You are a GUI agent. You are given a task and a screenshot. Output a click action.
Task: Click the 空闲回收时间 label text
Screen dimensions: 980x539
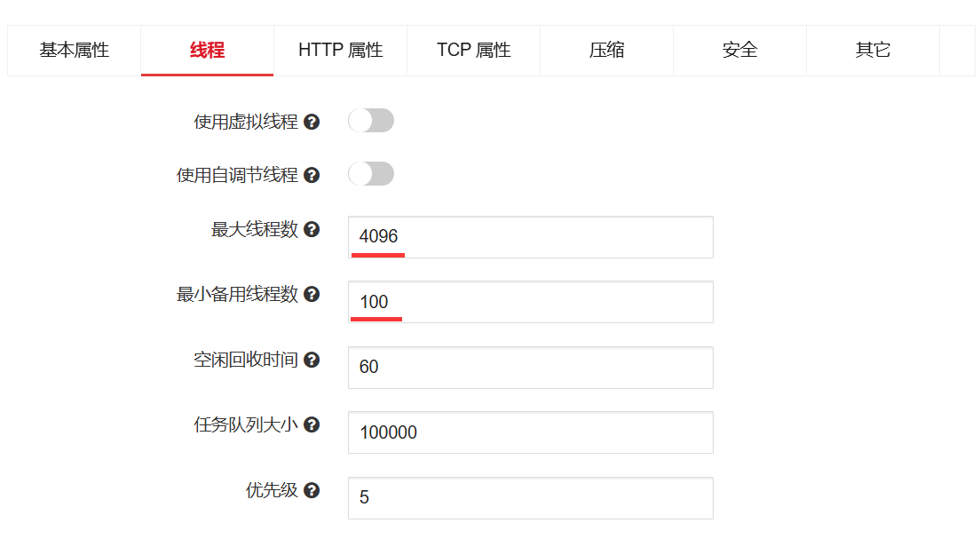tap(246, 360)
